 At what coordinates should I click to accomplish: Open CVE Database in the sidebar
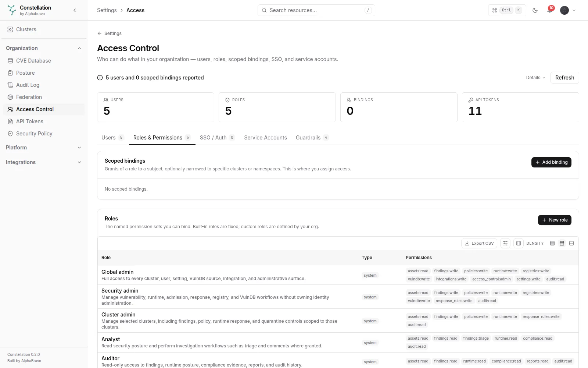tap(44, 61)
